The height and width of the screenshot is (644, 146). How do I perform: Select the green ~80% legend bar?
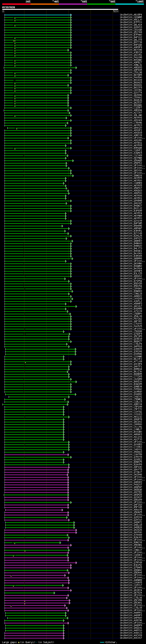(101, 4)
